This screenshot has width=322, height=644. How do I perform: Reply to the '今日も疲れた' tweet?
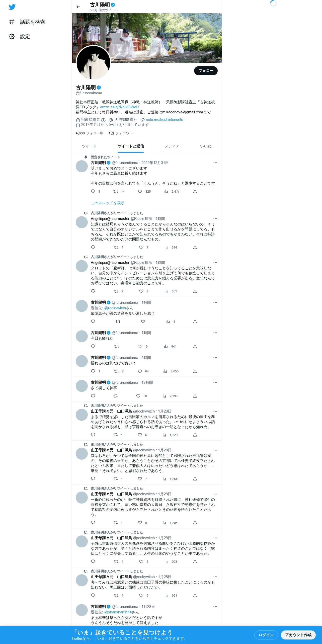coord(93,346)
